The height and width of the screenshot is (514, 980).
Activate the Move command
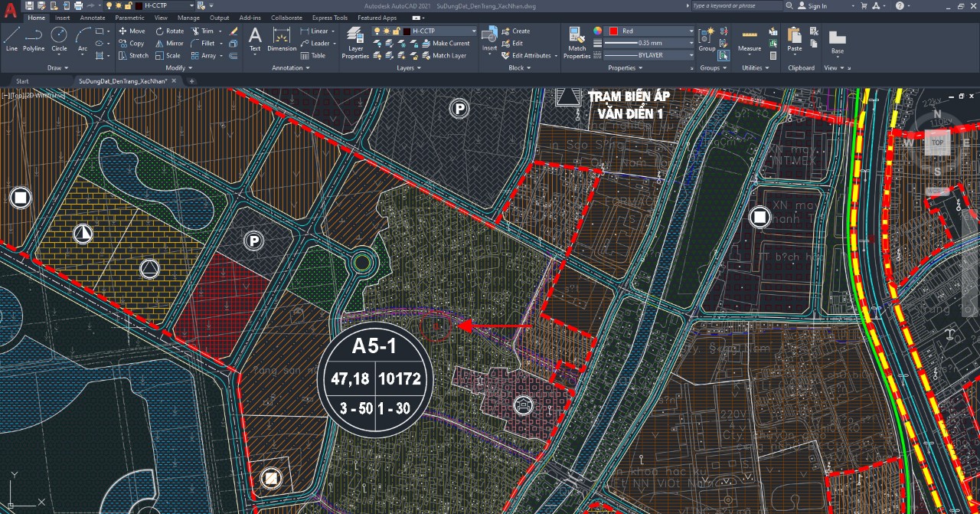(x=131, y=31)
